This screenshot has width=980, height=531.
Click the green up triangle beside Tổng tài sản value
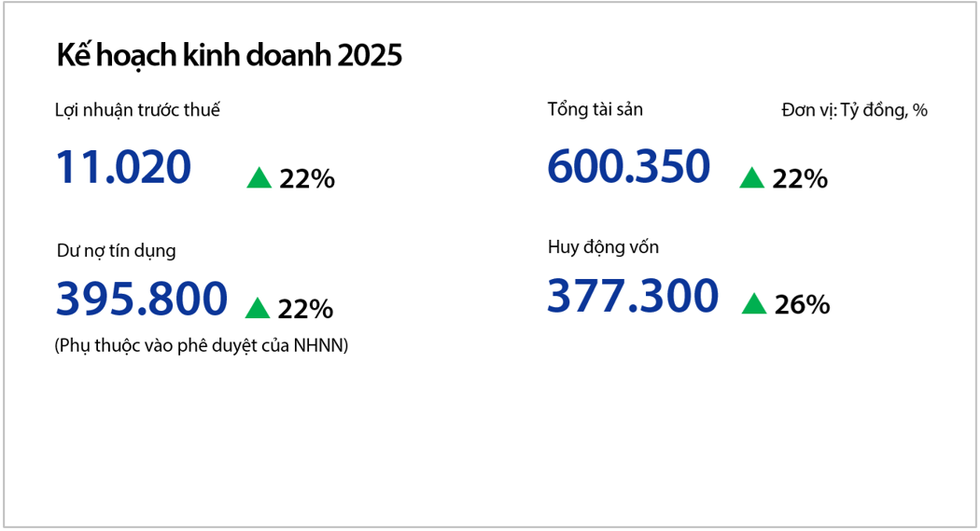751,178
